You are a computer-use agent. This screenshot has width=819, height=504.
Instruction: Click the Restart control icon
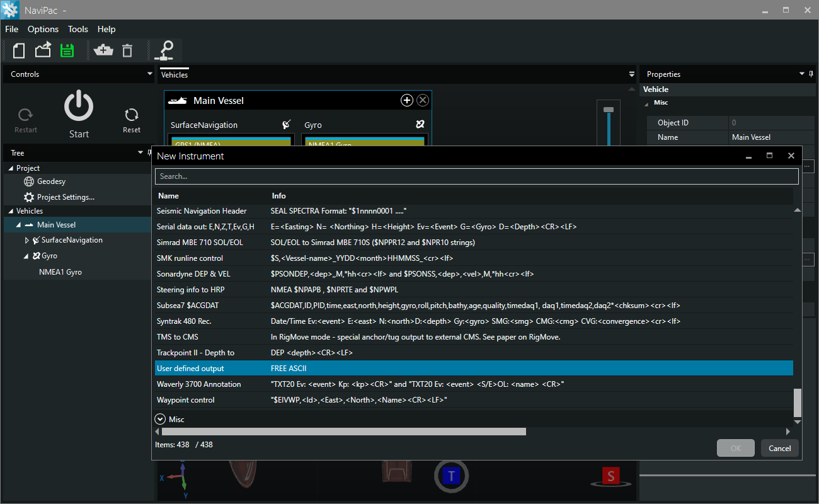click(26, 115)
